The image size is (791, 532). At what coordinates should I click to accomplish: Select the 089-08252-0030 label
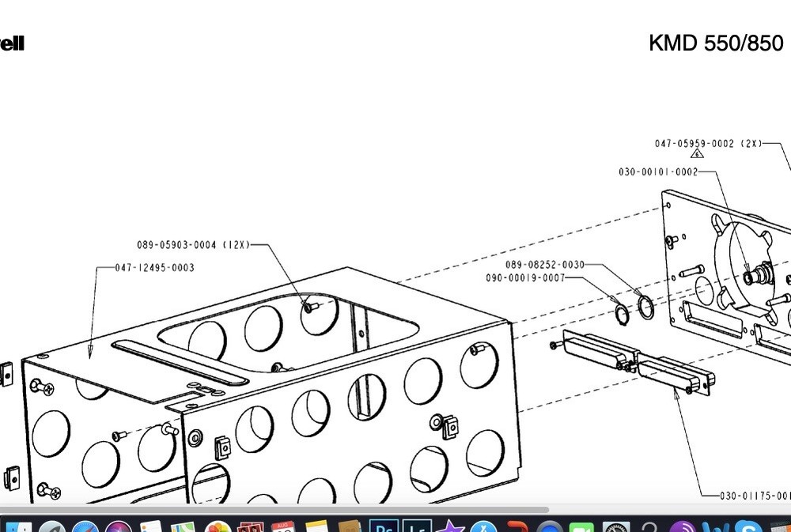click(x=545, y=265)
